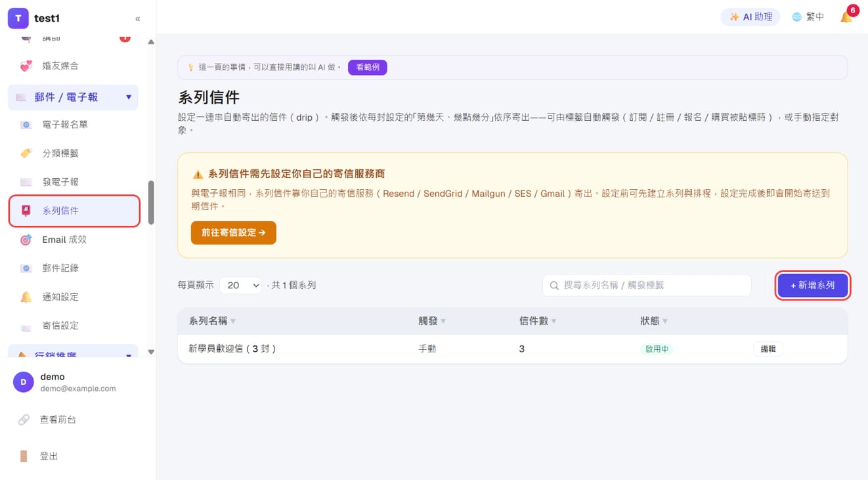
Task: Open the Email 成效 target icon
Action: coord(26,240)
